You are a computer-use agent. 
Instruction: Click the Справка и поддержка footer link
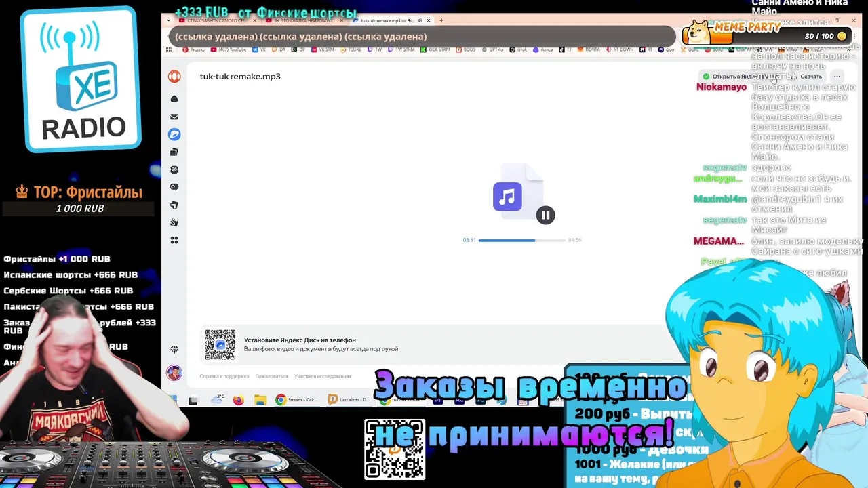224,376
